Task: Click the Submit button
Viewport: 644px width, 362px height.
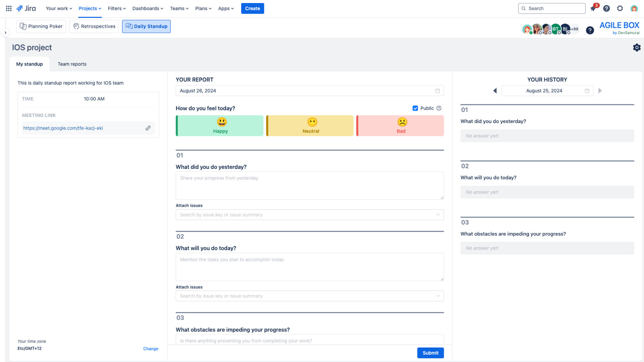Action: (430, 353)
